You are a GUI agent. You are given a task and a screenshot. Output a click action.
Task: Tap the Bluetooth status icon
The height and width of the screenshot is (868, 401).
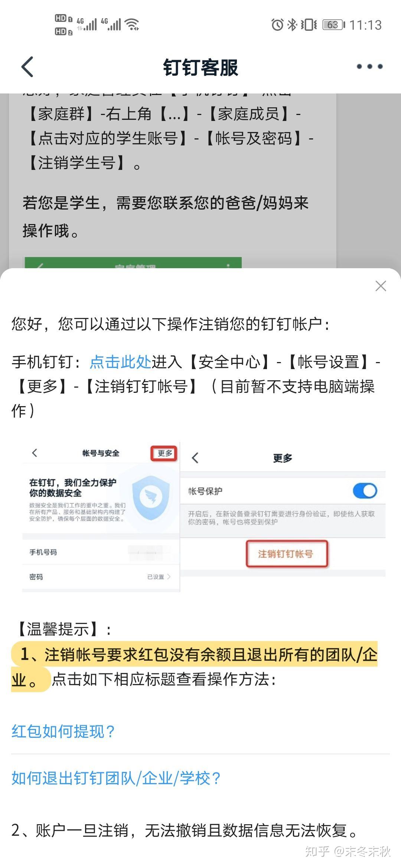293,25
